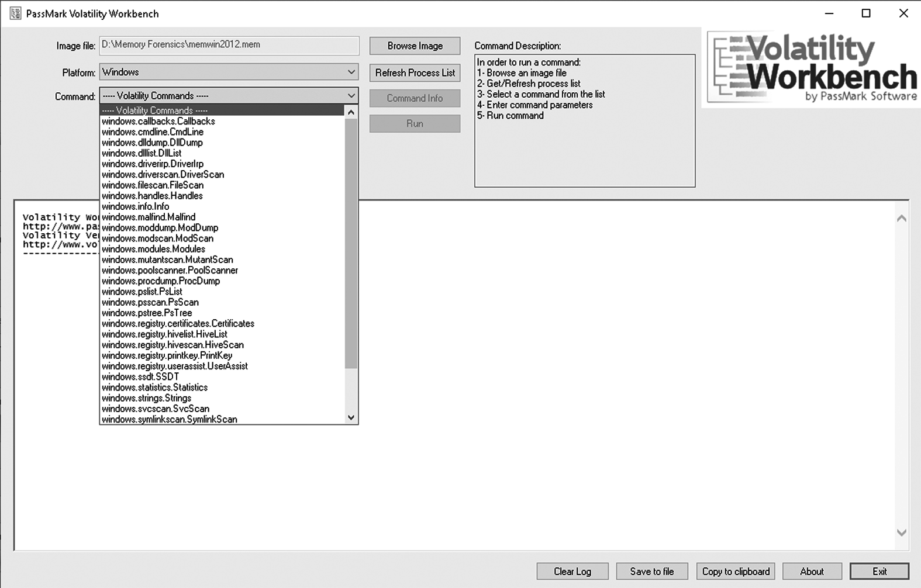Click command list scrollbar up arrow

point(351,112)
